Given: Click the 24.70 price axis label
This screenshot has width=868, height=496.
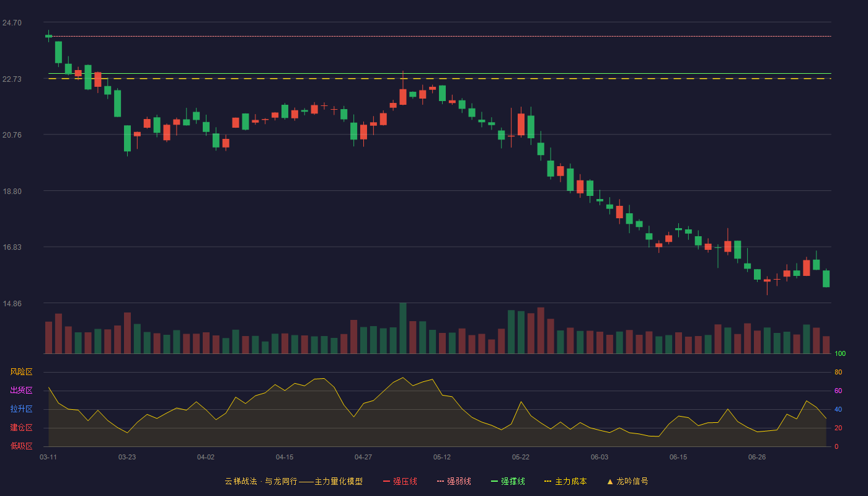Looking at the screenshot, I should pos(12,23).
